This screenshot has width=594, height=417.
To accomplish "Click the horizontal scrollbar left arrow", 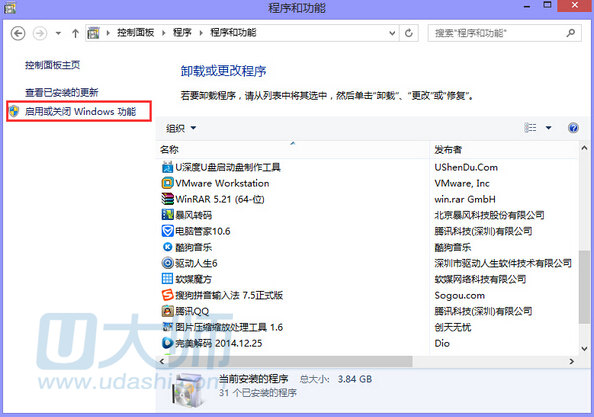I will pos(162,361).
